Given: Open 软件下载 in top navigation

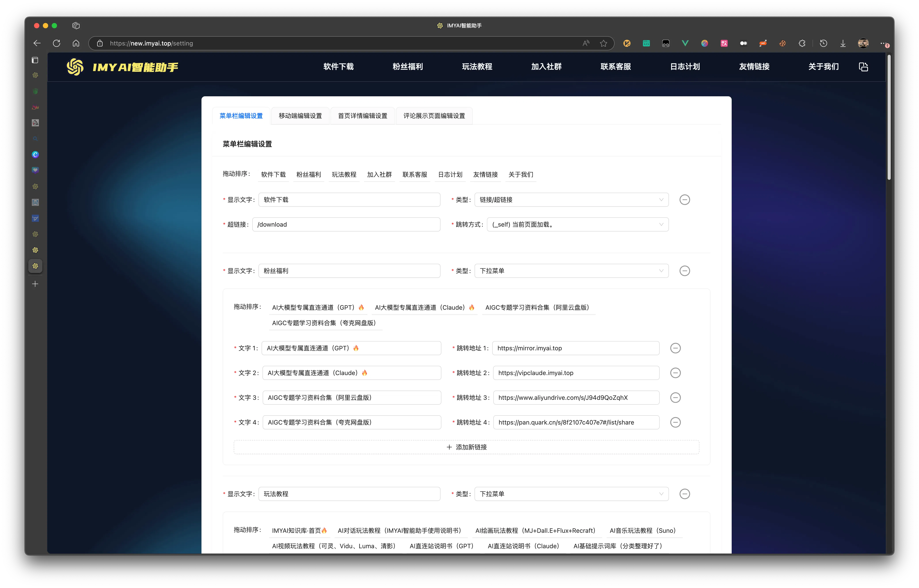Looking at the screenshot, I should (x=338, y=67).
